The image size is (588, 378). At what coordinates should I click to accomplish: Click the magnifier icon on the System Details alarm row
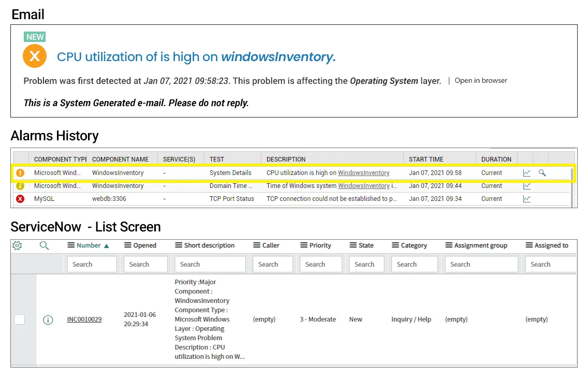pos(542,173)
